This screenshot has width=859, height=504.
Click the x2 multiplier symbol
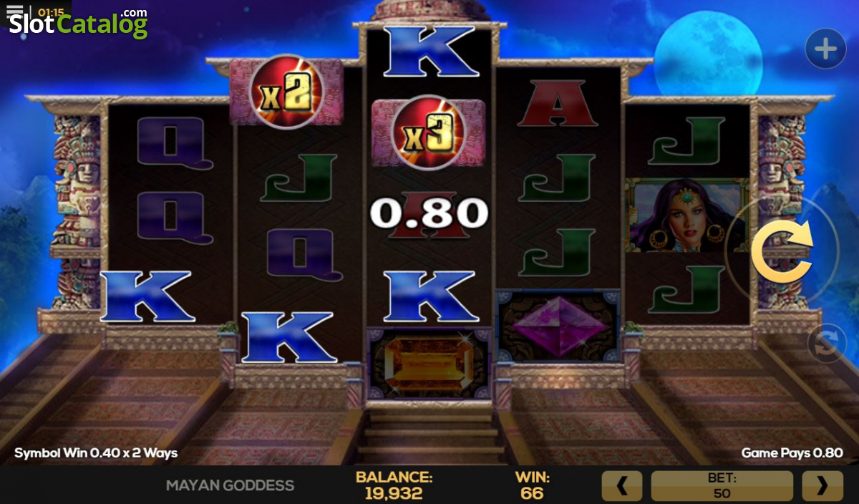[x=286, y=92]
